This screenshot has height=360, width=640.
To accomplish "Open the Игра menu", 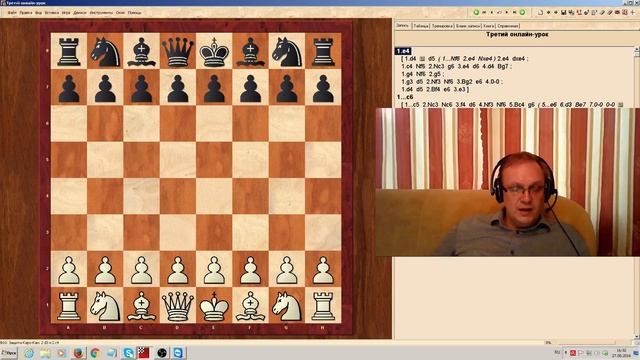I will coord(66,13).
